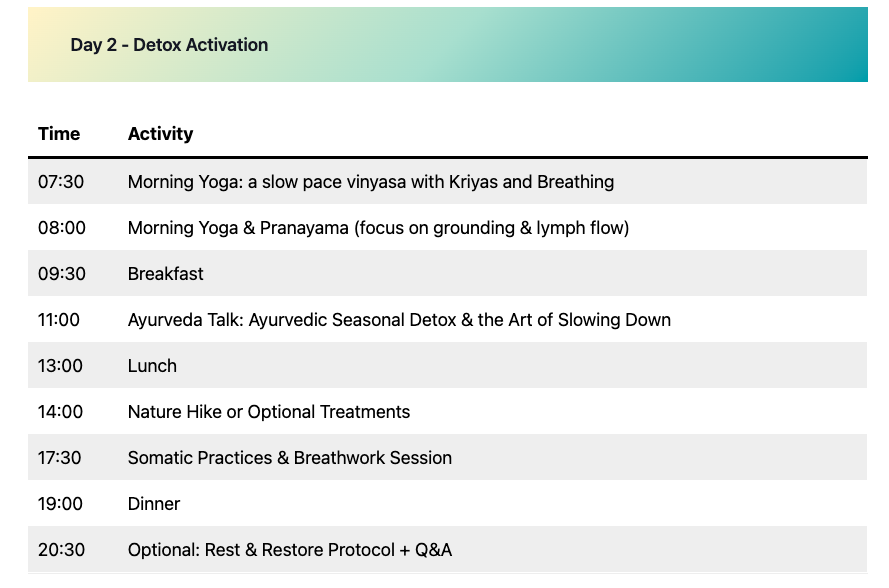Click Nature Hike or Optional Treatments
Screen dimensions: 889x588
pyautogui.click(x=269, y=412)
